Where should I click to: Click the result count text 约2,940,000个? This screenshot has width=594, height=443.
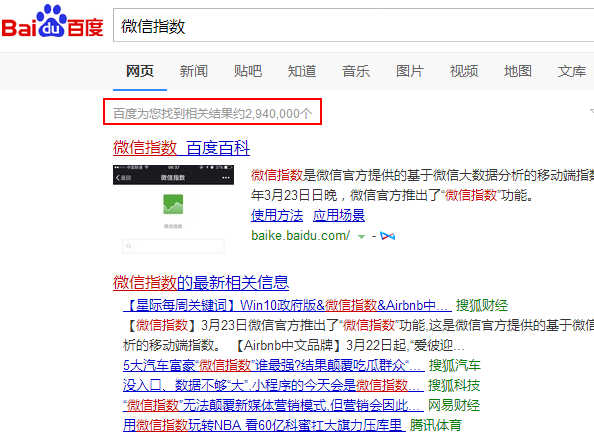pos(272,113)
